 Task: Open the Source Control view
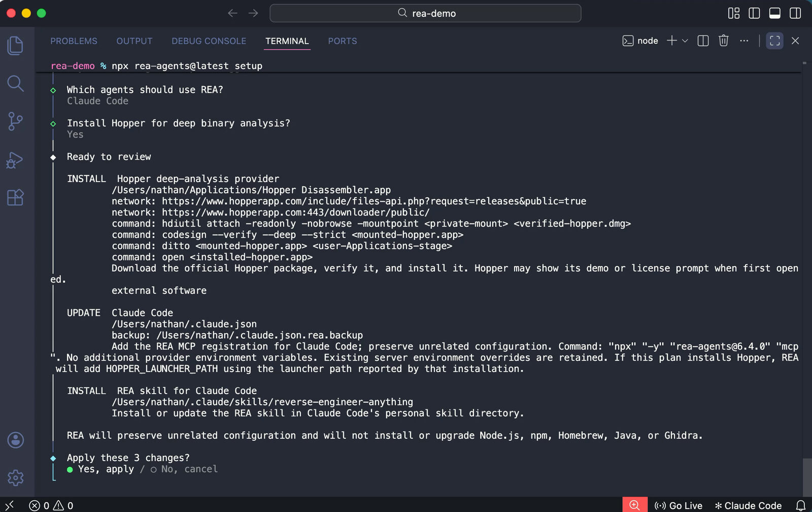[x=15, y=121]
